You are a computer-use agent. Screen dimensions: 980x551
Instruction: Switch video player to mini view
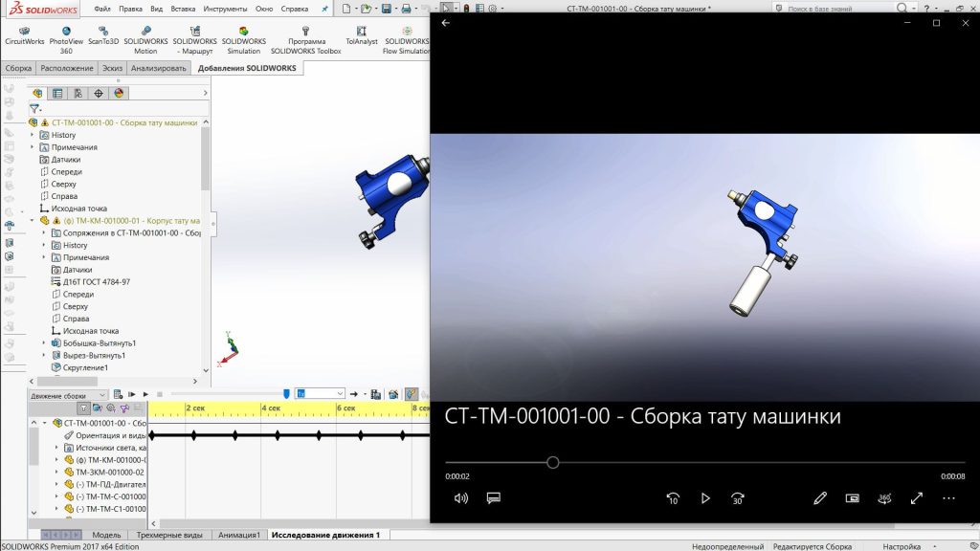[x=852, y=497]
